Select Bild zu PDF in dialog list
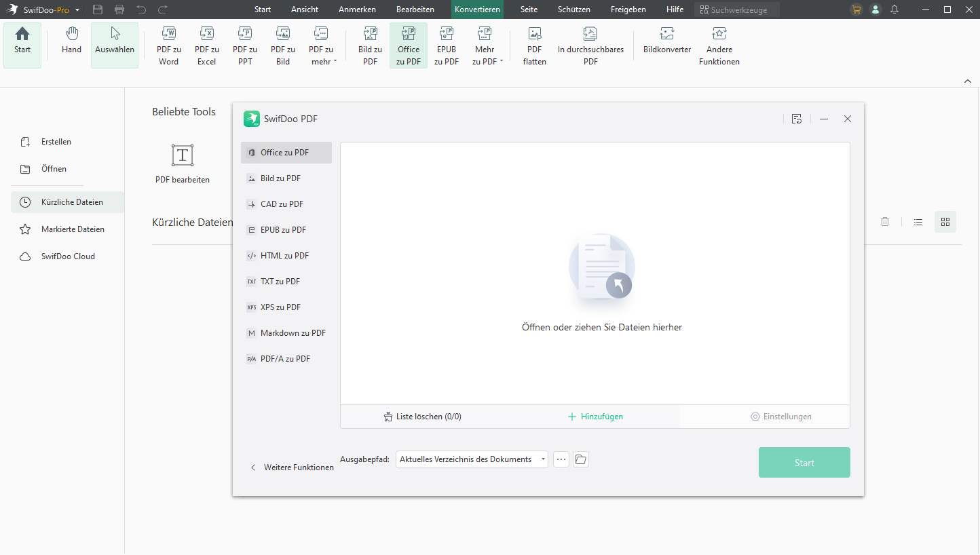 pyautogui.click(x=286, y=178)
